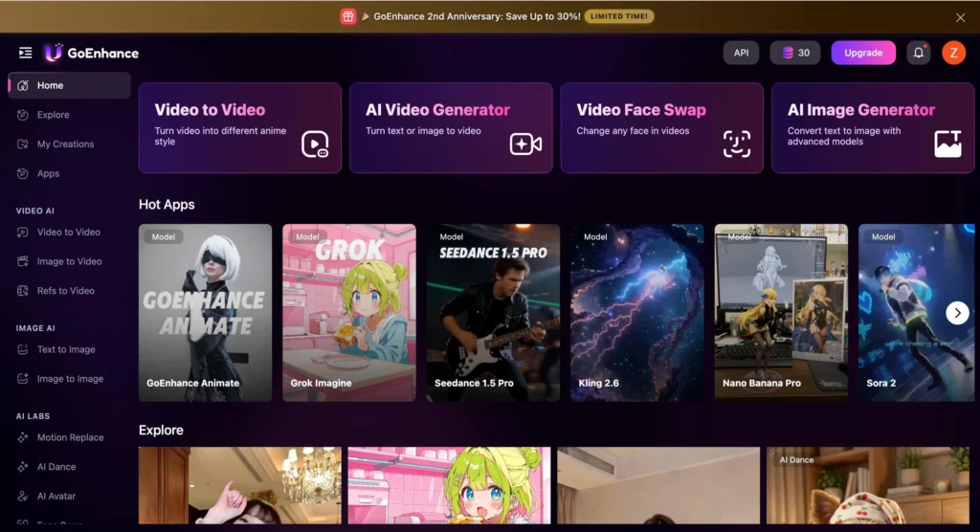Click the play icon on the Video to Video card

(315, 144)
